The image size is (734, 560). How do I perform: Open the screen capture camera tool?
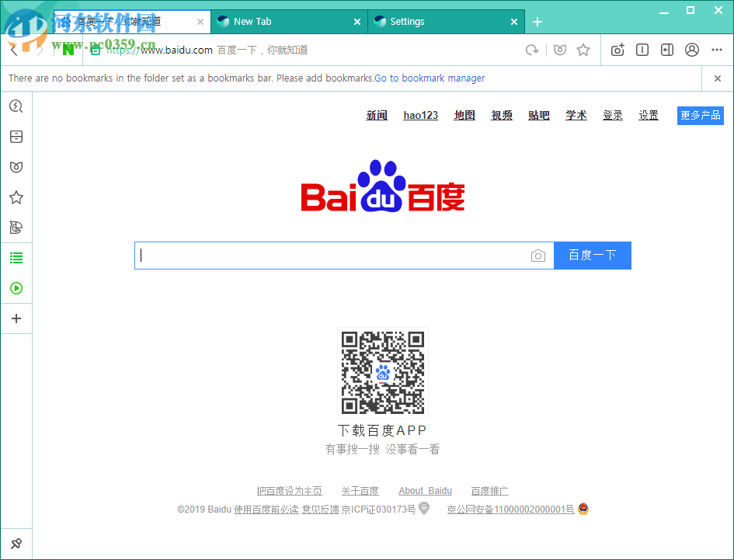pyautogui.click(x=617, y=50)
